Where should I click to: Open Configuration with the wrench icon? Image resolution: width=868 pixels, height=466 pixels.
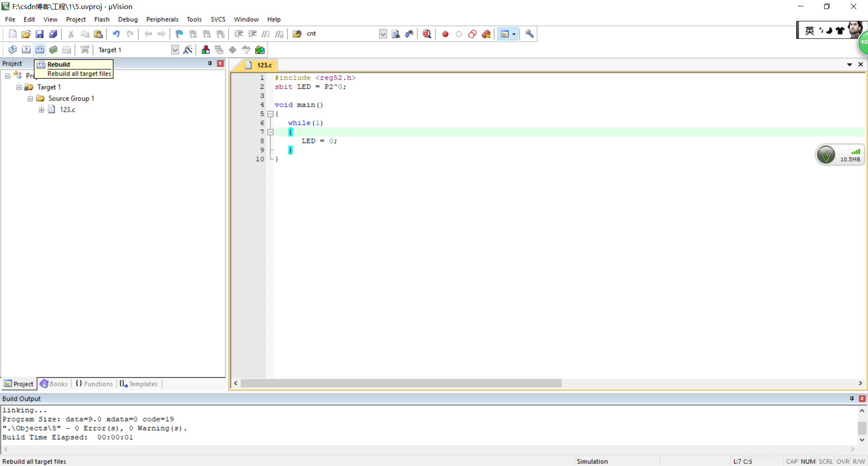click(x=529, y=34)
